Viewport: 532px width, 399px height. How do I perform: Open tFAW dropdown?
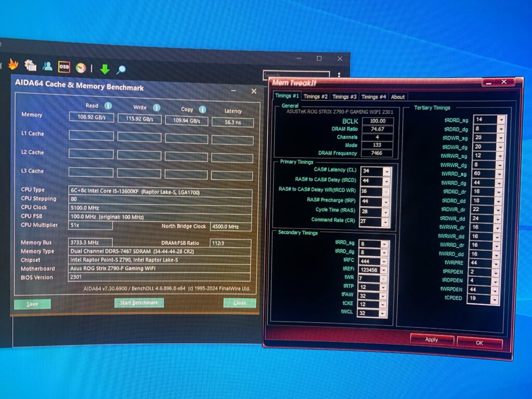click(383, 296)
